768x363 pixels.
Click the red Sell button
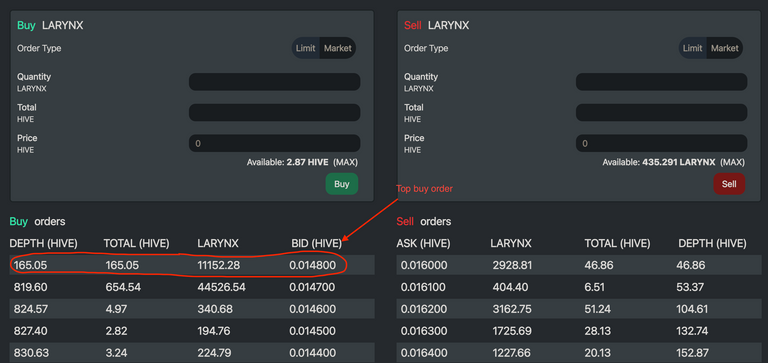(x=729, y=184)
